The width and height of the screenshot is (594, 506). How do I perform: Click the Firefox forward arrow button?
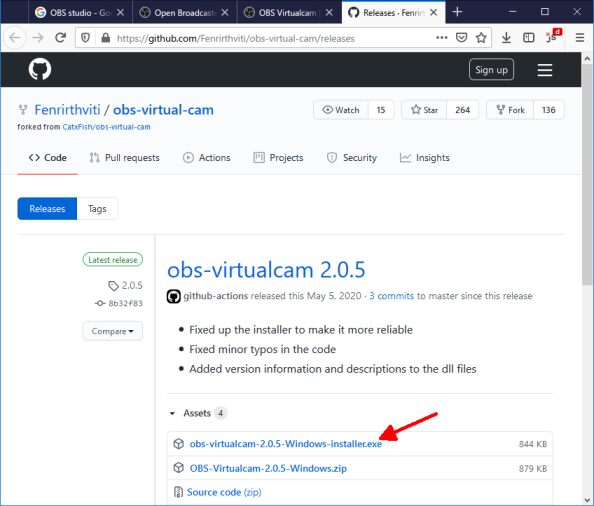click(38, 38)
